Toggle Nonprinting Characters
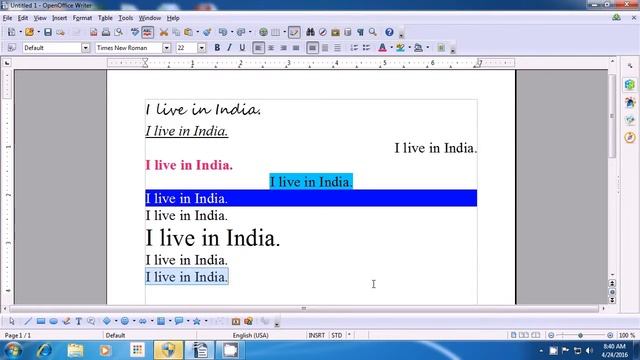Screen dimensions: 640x360 point(360,32)
